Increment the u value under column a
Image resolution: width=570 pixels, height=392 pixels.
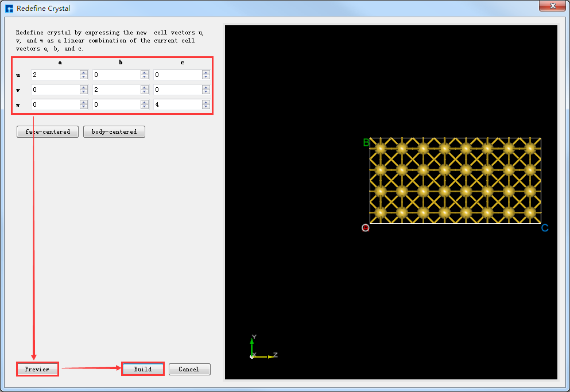[x=83, y=72]
